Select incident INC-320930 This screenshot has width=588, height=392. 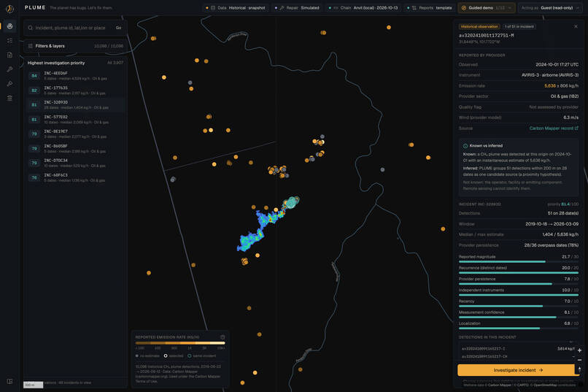75,104
